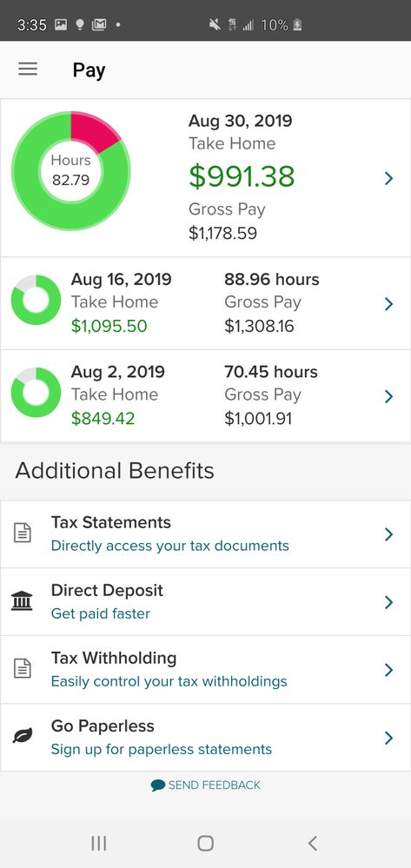411x868 pixels.
Task: Tap the Tax Statements document icon
Action: pyautogui.click(x=22, y=533)
